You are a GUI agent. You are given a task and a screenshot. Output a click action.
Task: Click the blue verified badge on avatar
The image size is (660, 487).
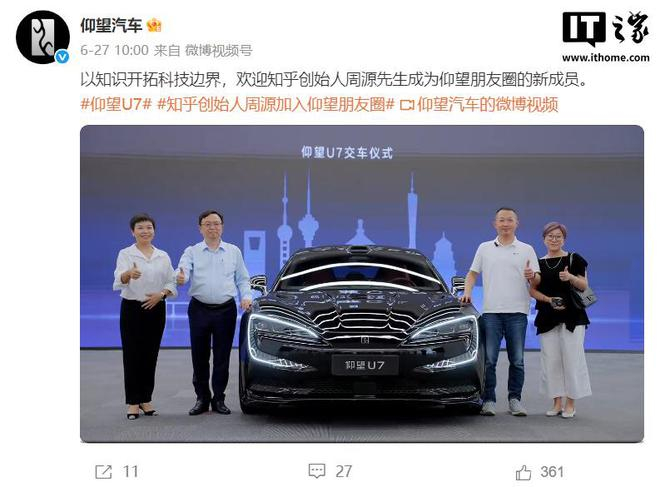[x=62, y=56]
